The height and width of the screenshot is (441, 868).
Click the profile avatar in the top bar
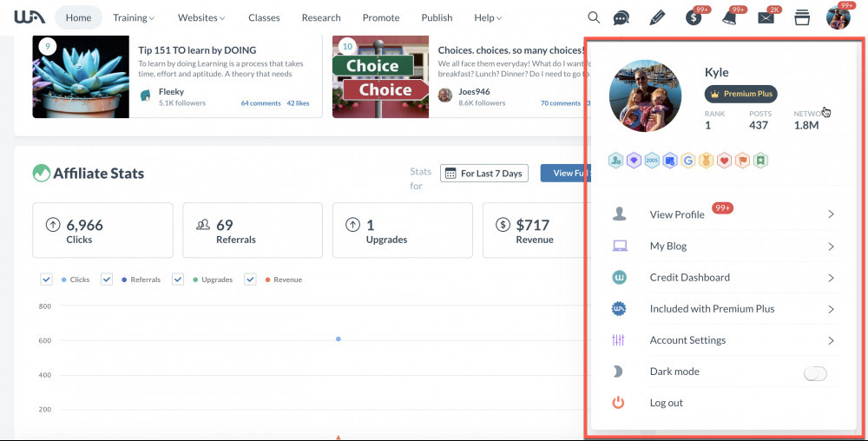pyautogui.click(x=838, y=17)
